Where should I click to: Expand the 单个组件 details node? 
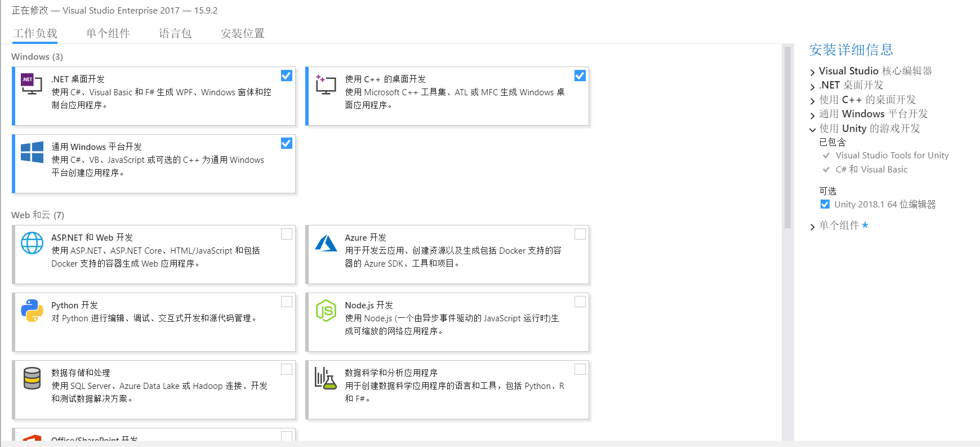(812, 227)
